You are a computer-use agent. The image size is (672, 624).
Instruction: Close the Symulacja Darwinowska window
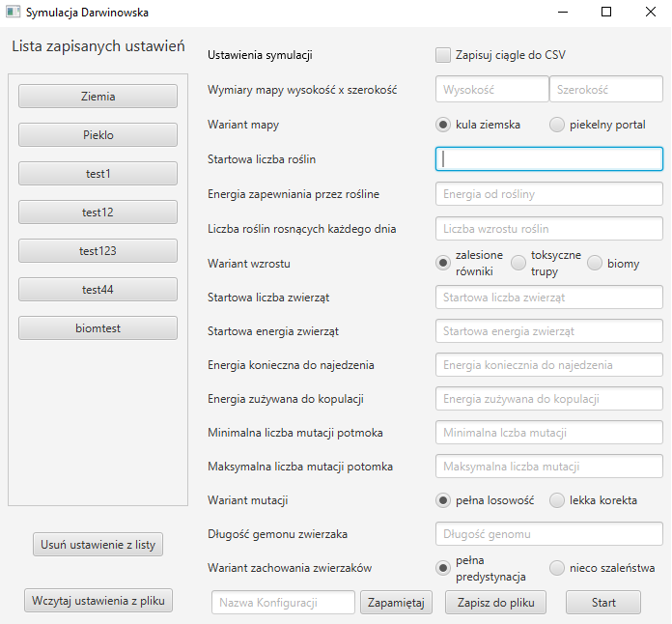point(651,12)
